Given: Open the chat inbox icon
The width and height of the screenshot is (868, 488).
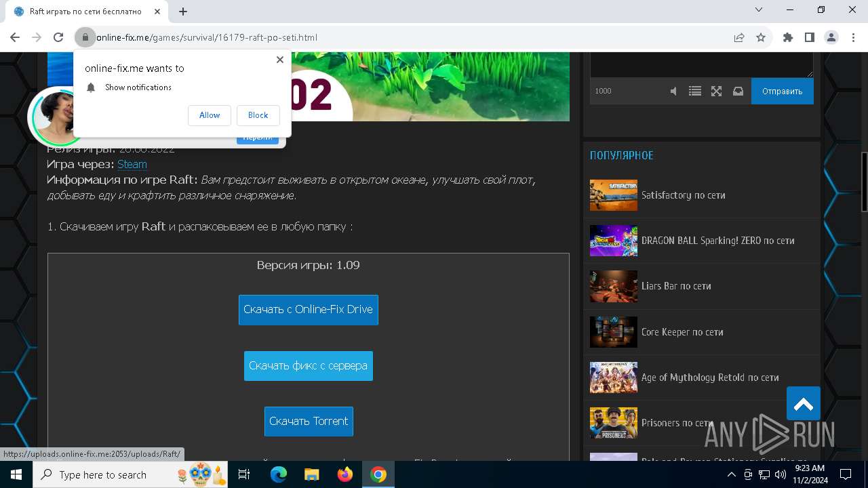Looking at the screenshot, I should click(738, 91).
